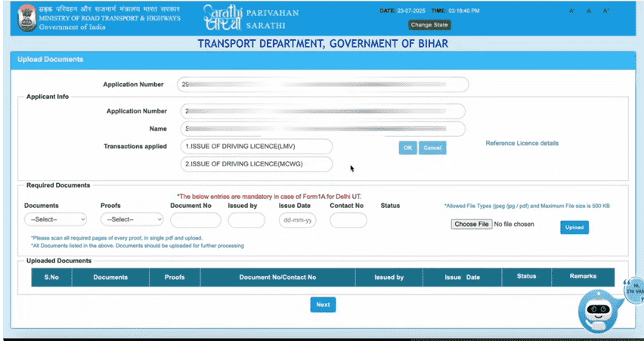Reset font size with normal A icon
Image resolution: width=644 pixels, height=341 pixels.
(x=590, y=11)
